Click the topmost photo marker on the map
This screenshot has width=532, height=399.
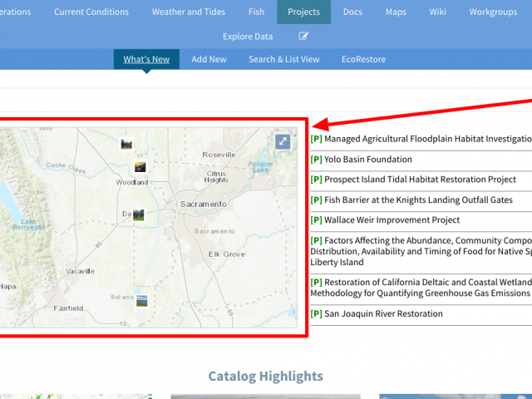[x=126, y=145]
